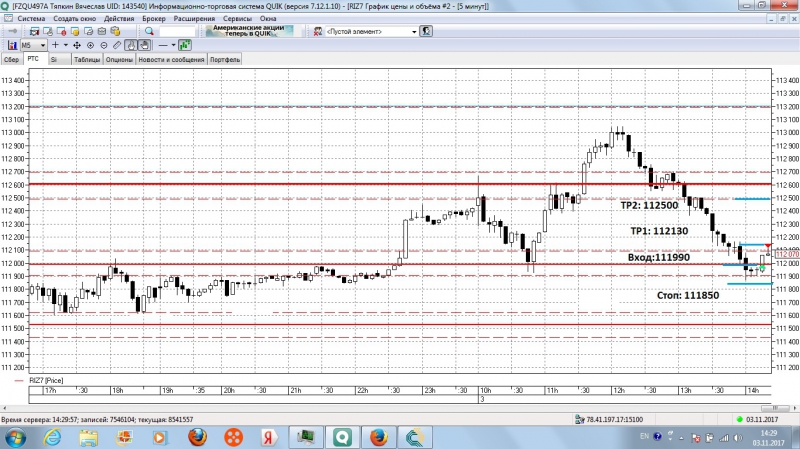Screen dimensions: 800x449
Task: Click the magnifier search icon
Action: click(149, 32)
